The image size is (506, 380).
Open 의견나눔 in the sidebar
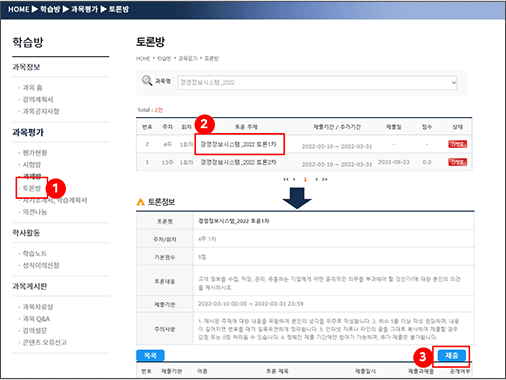coord(35,212)
